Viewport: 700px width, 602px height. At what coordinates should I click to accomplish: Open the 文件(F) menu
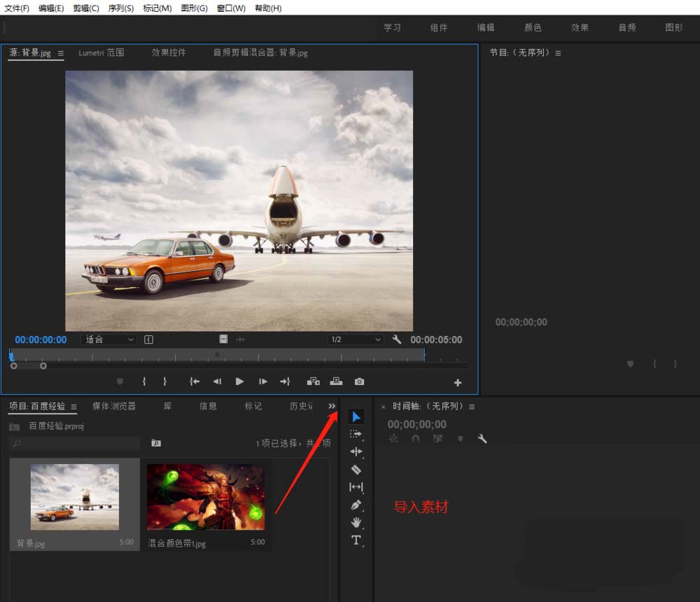click(x=17, y=8)
